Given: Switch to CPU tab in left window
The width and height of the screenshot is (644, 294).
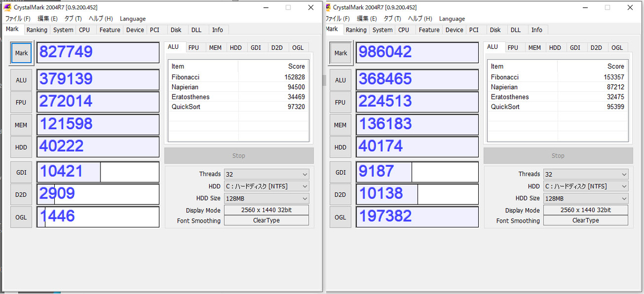Looking at the screenshot, I should pyautogui.click(x=85, y=30).
